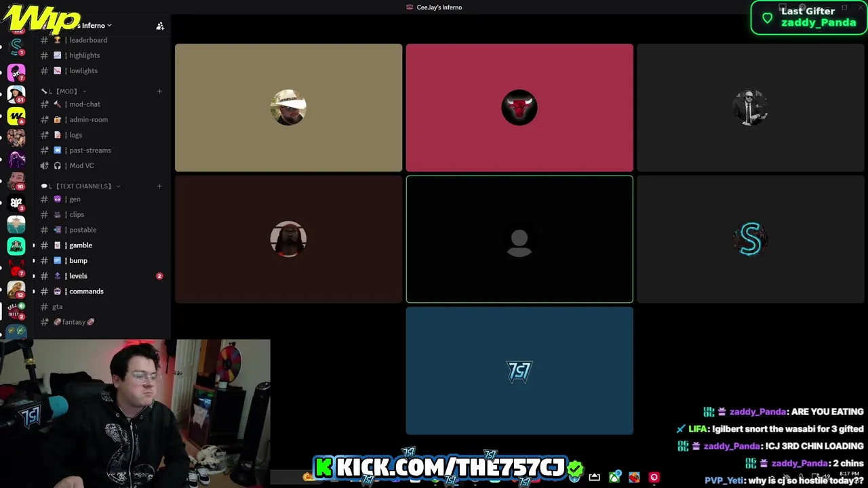This screenshot has width=868, height=488.
Task: Select the tile with glowing S avatar
Action: coord(750,239)
